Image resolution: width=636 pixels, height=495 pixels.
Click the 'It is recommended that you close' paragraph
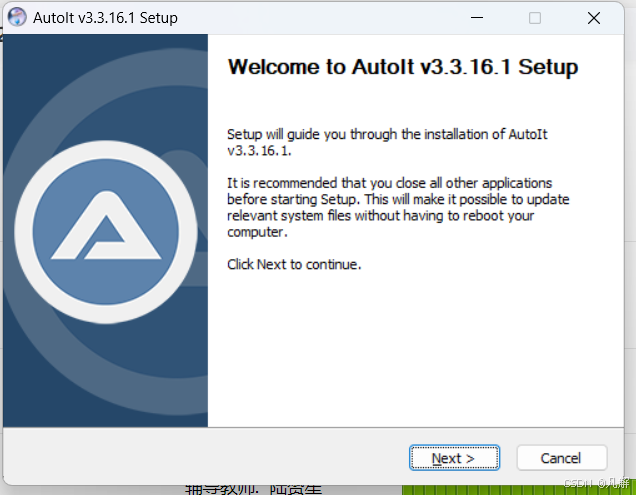pos(398,207)
